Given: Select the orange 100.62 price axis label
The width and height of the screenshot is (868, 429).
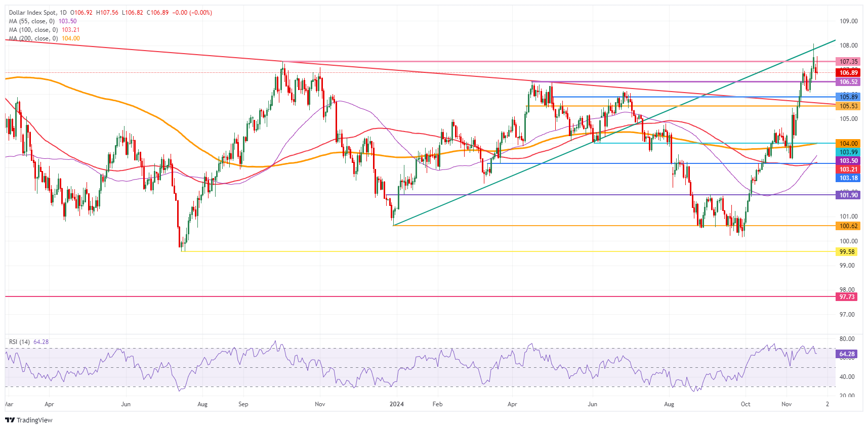Looking at the screenshot, I should tap(848, 226).
